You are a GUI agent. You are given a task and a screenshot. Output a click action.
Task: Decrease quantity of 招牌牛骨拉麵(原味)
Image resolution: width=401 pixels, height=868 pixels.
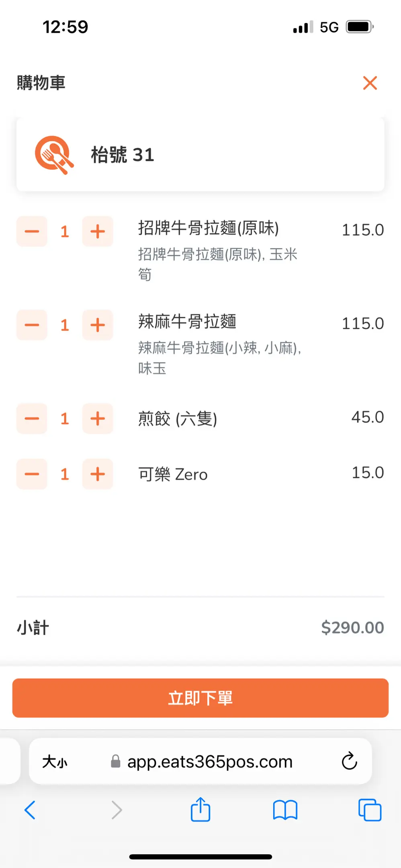coord(32,231)
